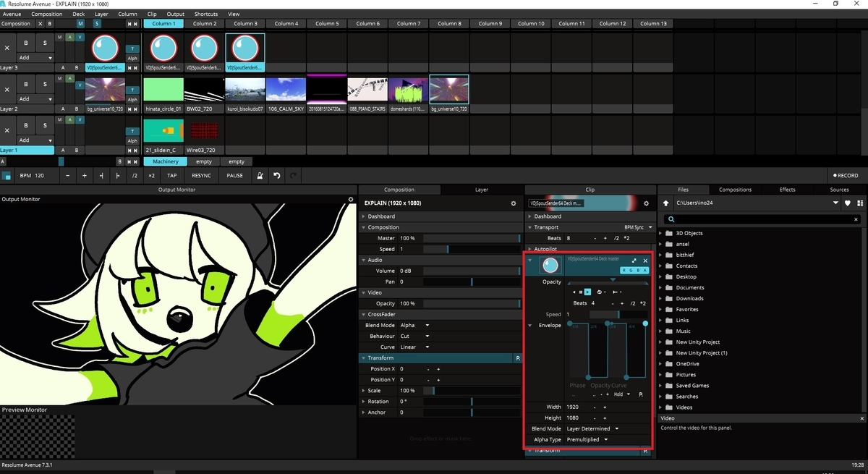Toggle Layer 2 video V button
Viewport: 868px width, 474px height.
80,85
